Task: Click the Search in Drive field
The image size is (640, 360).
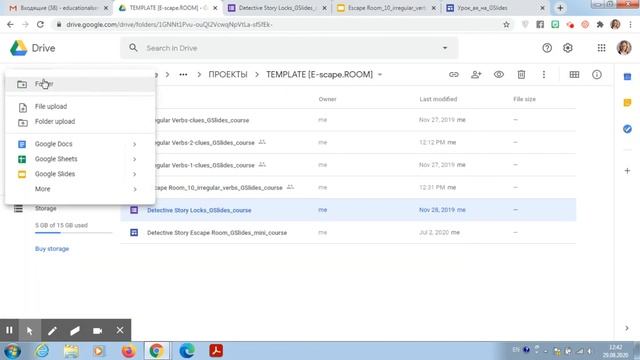Action: coord(289,48)
